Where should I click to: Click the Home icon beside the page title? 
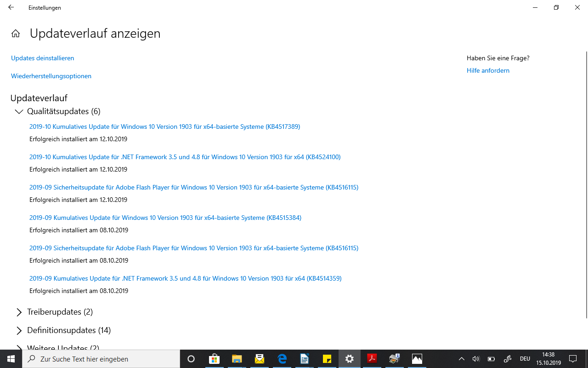[16, 34]
